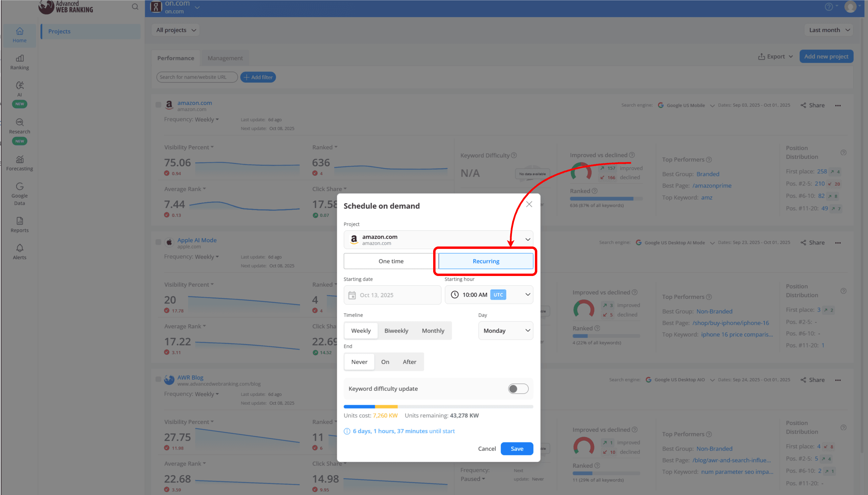
Task: Open the Reports section in sidebar
Action: click(19, 225)
